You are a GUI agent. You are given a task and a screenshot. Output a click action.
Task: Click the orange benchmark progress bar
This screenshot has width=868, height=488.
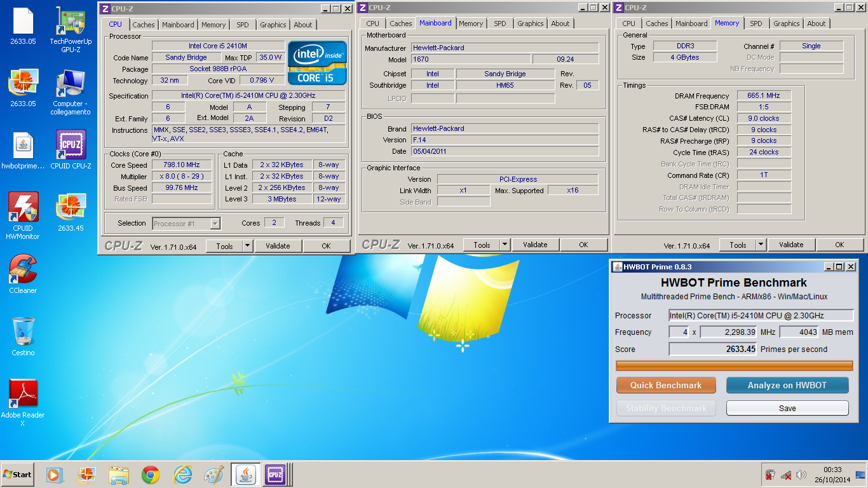click(735, 365)
